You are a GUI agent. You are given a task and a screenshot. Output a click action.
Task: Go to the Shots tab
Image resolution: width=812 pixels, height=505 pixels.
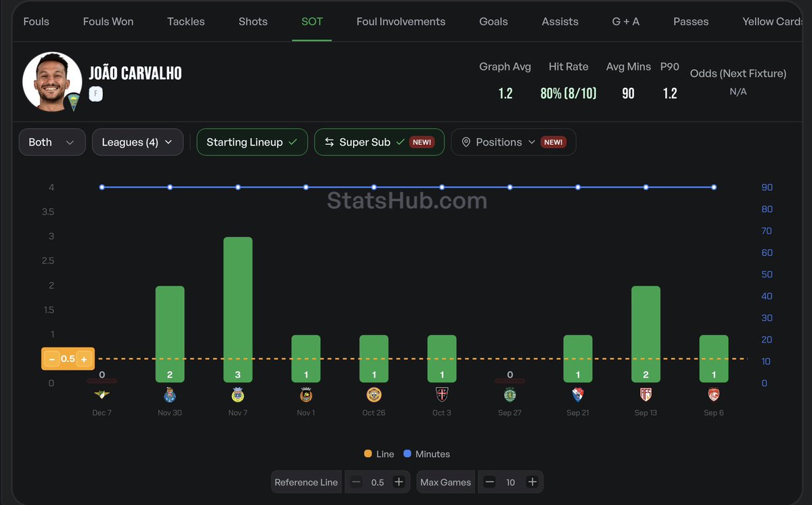click(253, 22)
